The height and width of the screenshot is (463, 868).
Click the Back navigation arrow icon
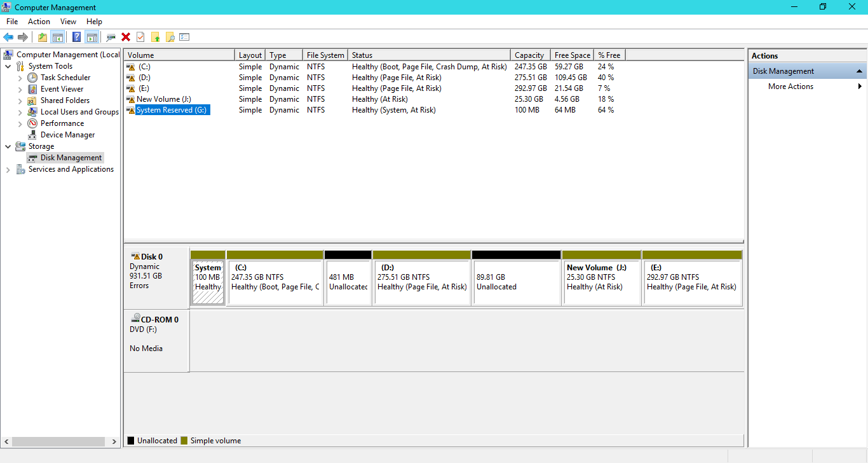coord(8,36)
